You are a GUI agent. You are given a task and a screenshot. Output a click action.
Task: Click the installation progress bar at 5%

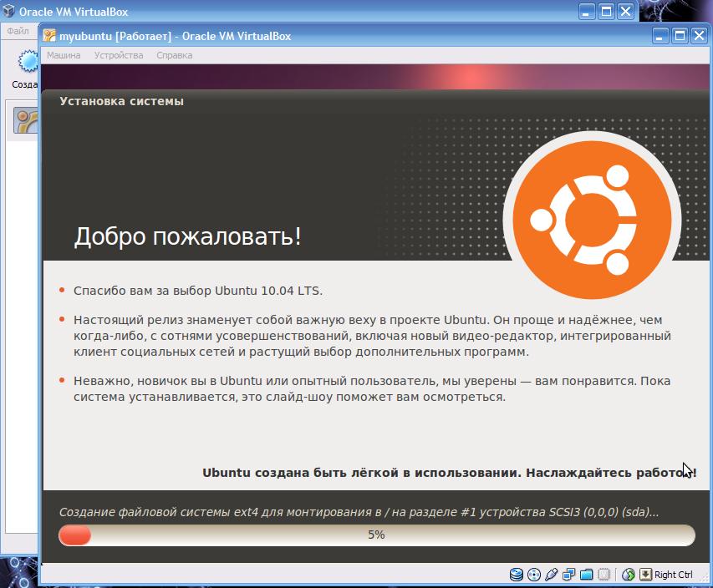point(377,535)
